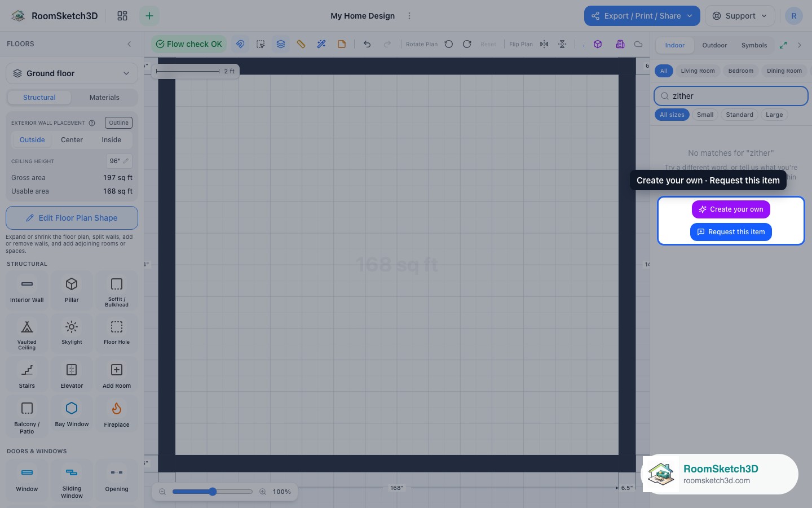Collapse the Floors sidebar panel
Screen dimensions: 812x508
coord(129,44)
